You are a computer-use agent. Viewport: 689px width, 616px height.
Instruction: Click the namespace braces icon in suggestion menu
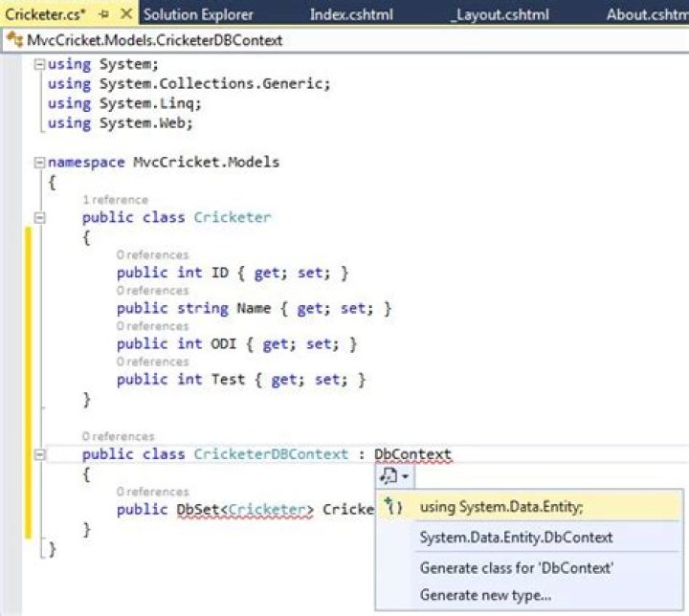tap(393, 507)
